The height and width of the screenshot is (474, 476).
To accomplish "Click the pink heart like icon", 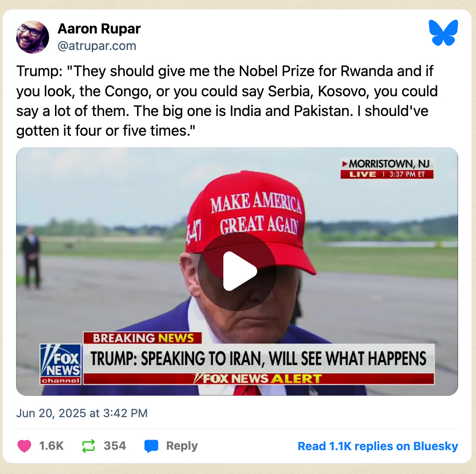I will [24, 446].
